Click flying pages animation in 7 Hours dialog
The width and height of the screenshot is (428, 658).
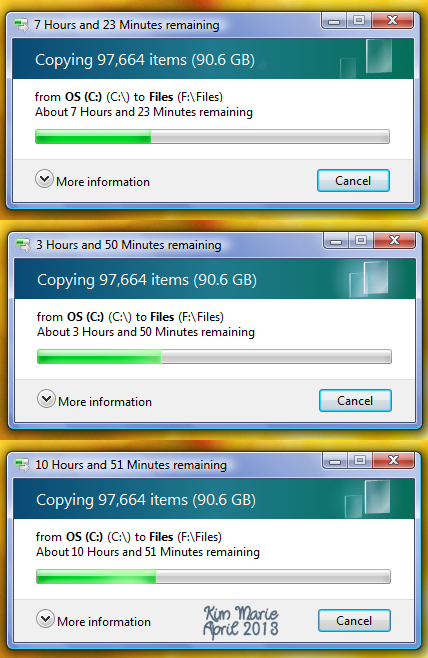[x=366, y=58]
